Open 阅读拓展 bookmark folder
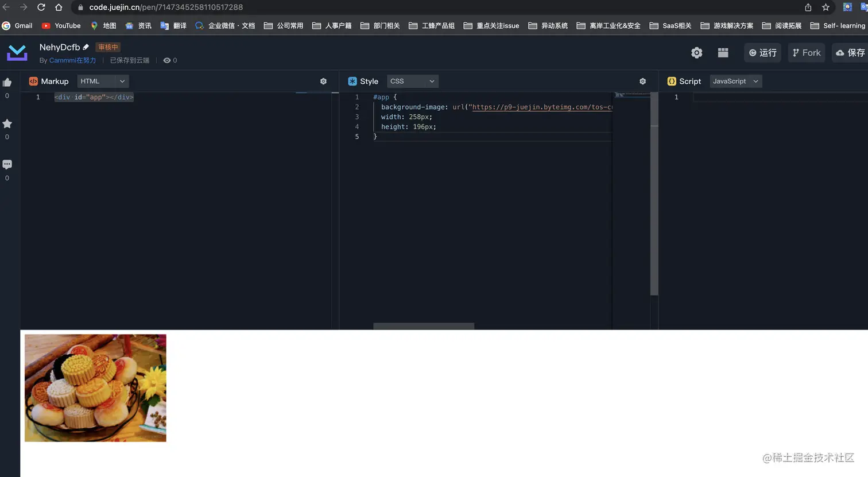Image resolution: width=868 pixels, height=477 pixels. coord(782,26)
